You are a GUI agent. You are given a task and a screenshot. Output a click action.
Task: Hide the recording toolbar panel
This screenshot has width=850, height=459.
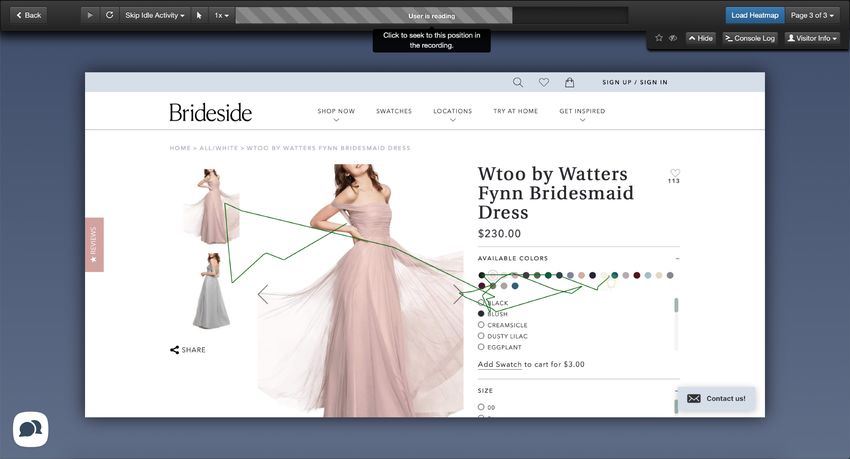pos(701,38)
